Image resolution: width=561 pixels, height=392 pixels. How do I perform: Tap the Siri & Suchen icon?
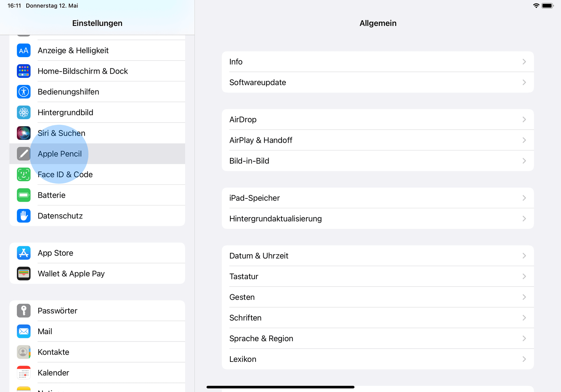(24, 133)
